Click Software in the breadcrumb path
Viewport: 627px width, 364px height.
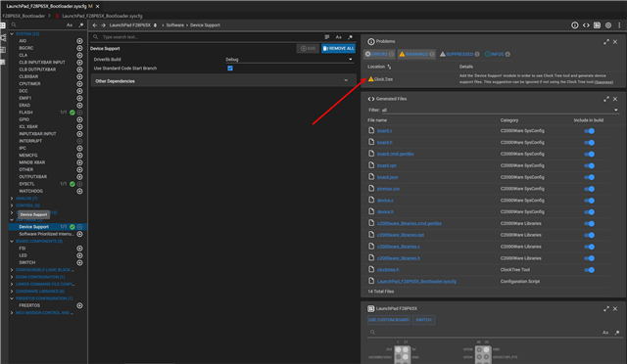click(x=175, y=25)
